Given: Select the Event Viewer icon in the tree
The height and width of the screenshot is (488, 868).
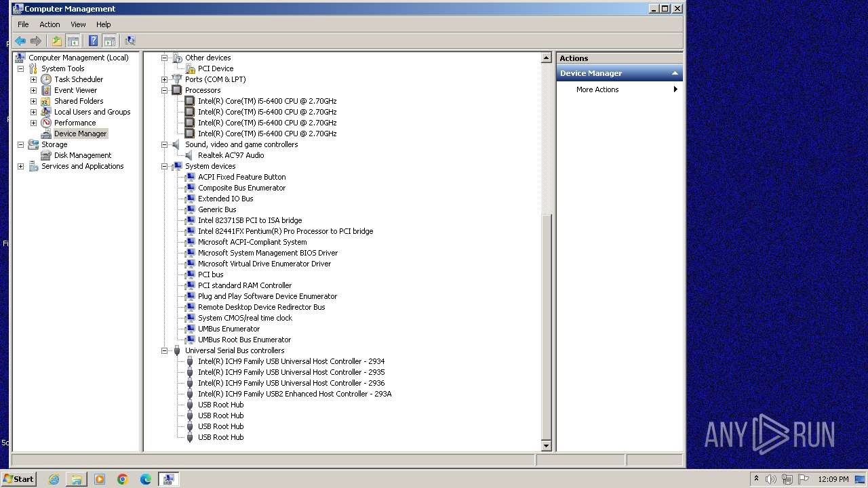Looking at the screenshot, I should (x=46, y=90).
